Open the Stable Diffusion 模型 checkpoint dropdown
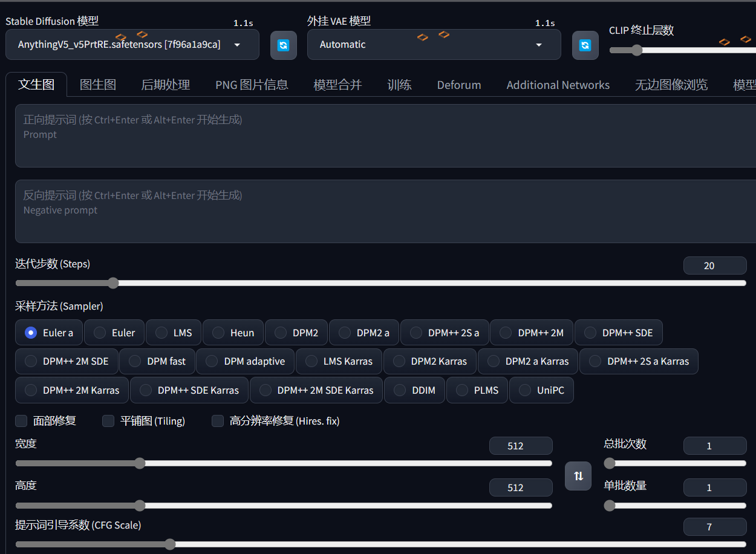Viewport: 756px width, 554px height. [132, 45]
